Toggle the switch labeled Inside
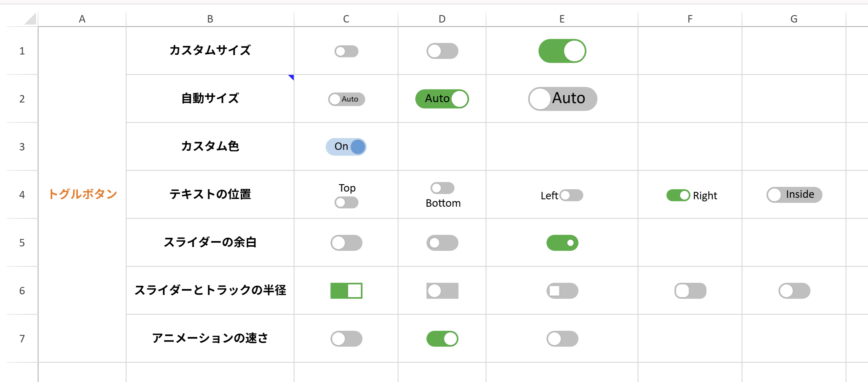 pyautogui.click(x=794, y=195)
